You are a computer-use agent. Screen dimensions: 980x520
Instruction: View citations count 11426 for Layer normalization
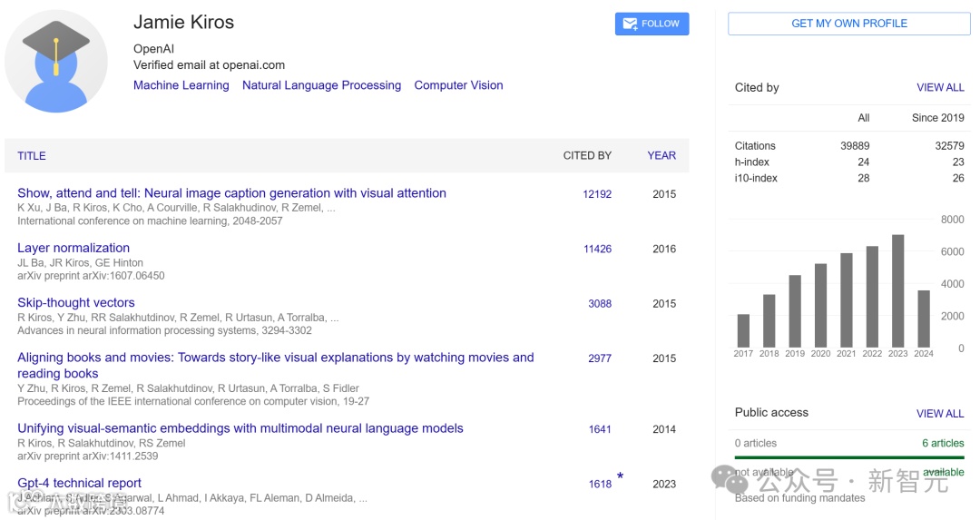pyautogui.click(x=597, y=249)
